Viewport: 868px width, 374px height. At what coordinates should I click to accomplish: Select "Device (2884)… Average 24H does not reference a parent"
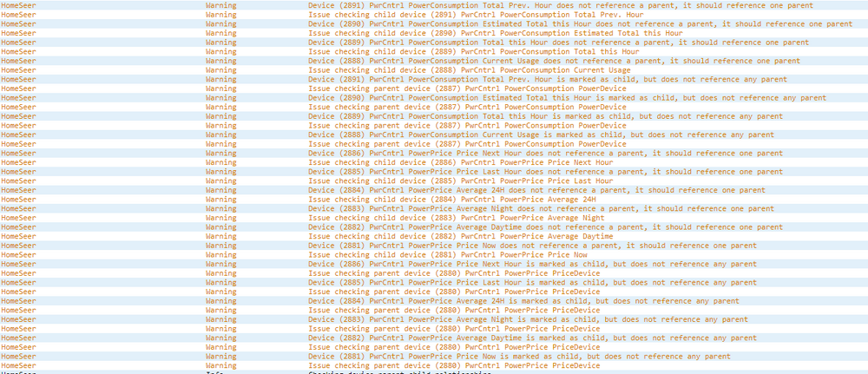(536, 190)
